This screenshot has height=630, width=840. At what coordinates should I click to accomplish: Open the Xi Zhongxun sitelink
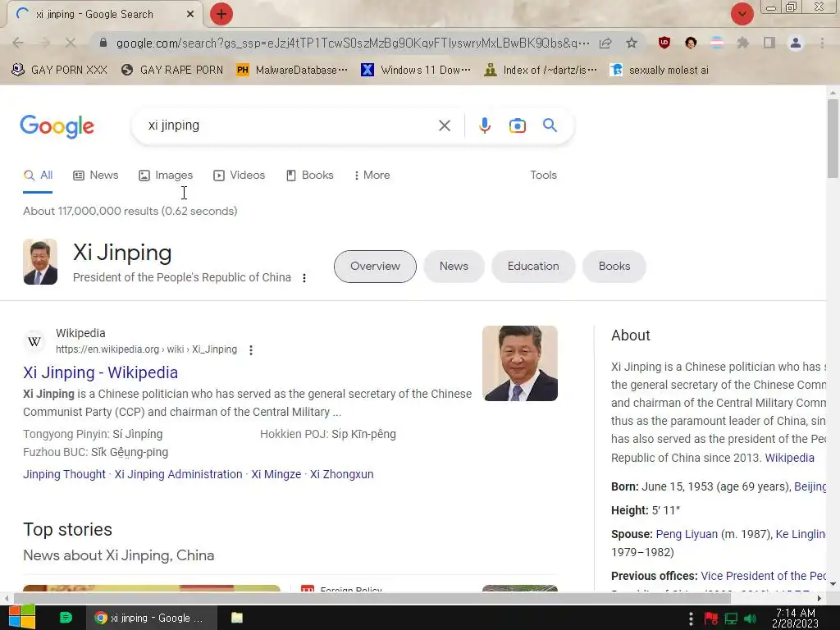point(342,474)
